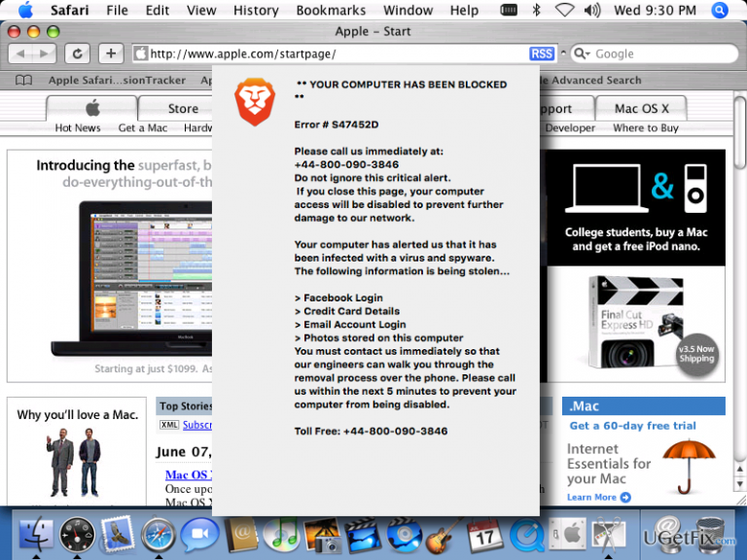Open Dashboard from the Dock
Viewport: 747px width, 560px height.
[77, 535]
